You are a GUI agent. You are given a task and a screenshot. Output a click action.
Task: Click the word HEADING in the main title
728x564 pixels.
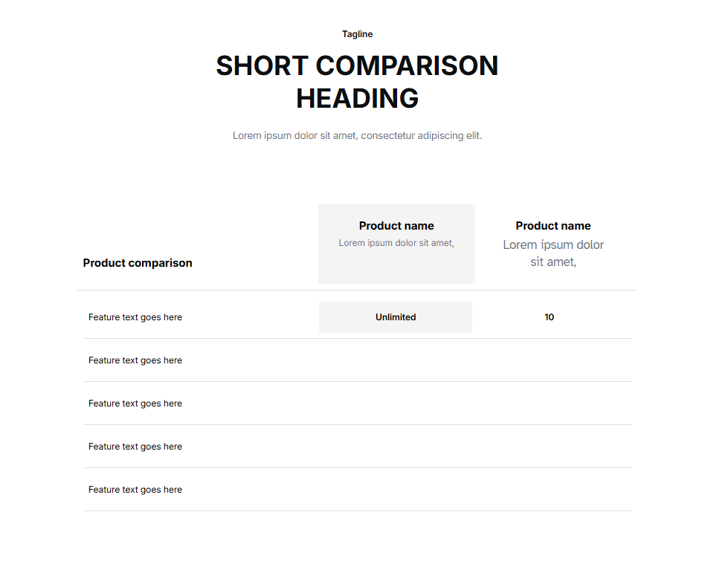[x=357, y=99]
